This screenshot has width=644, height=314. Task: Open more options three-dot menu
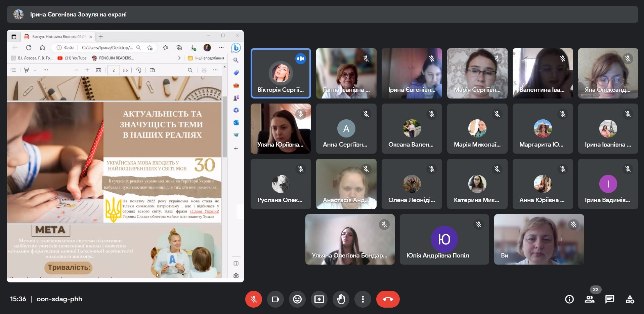point(363,299)
